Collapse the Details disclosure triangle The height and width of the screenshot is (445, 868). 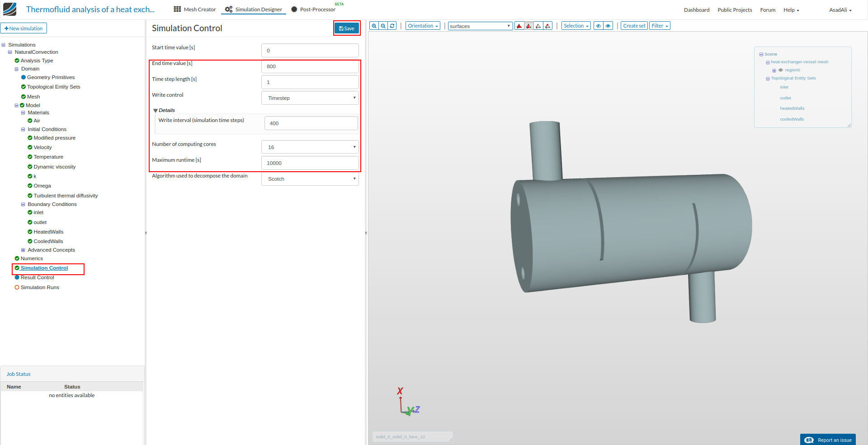pyautogui.click(x=156, y=111)
